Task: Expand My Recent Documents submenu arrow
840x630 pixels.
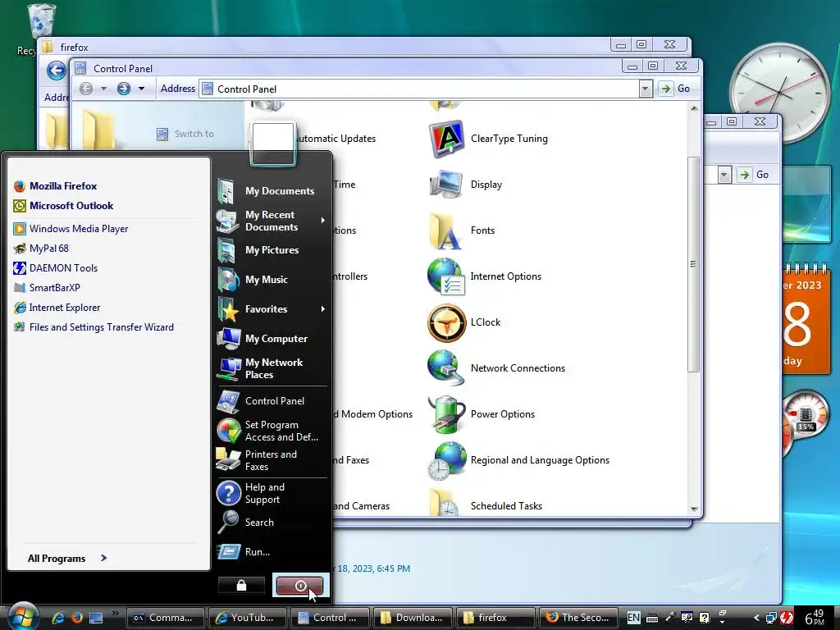Action: (x=323, y=220)
